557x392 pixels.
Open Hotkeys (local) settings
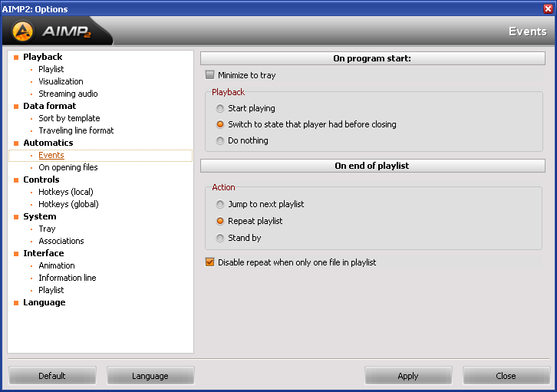tap(66, 192)
